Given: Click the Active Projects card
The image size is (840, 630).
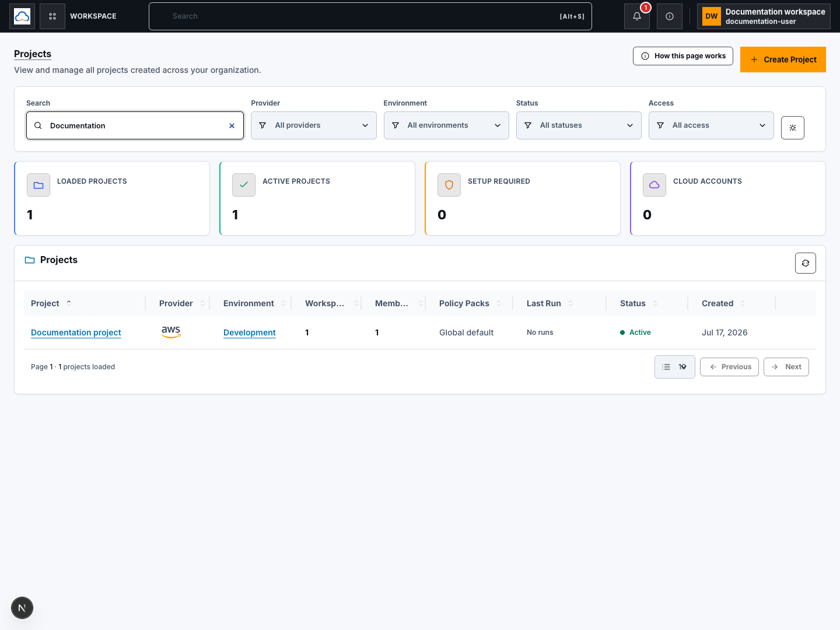Looking at the screenshot, I should coord(317,198).
